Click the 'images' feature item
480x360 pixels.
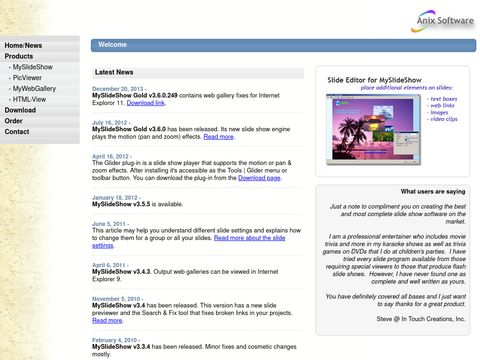point(438,113)
